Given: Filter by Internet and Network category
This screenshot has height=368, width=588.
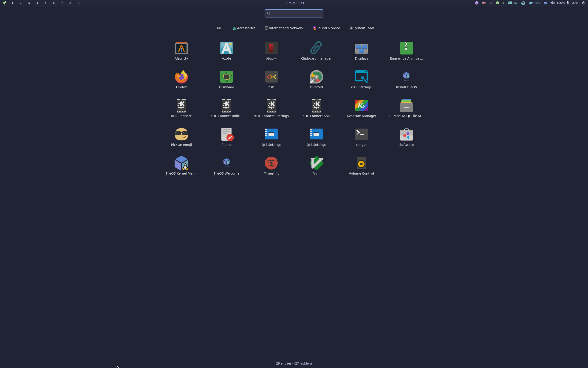Looking at the screenshot, I should click(x=284, y=28).
